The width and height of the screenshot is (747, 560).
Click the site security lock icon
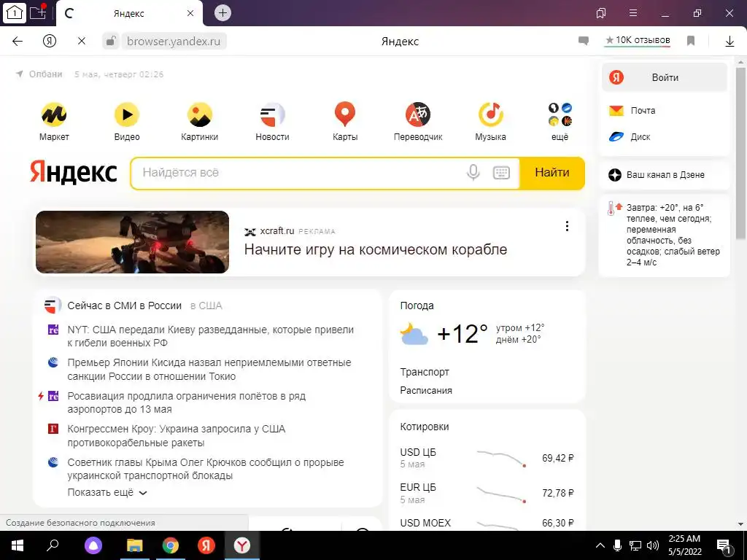coord(111,41)
